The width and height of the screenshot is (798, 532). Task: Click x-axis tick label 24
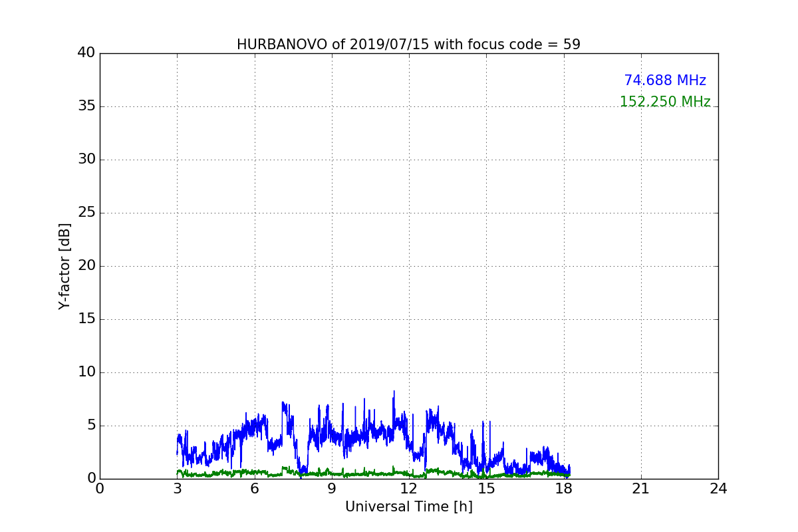click(718, 488)
